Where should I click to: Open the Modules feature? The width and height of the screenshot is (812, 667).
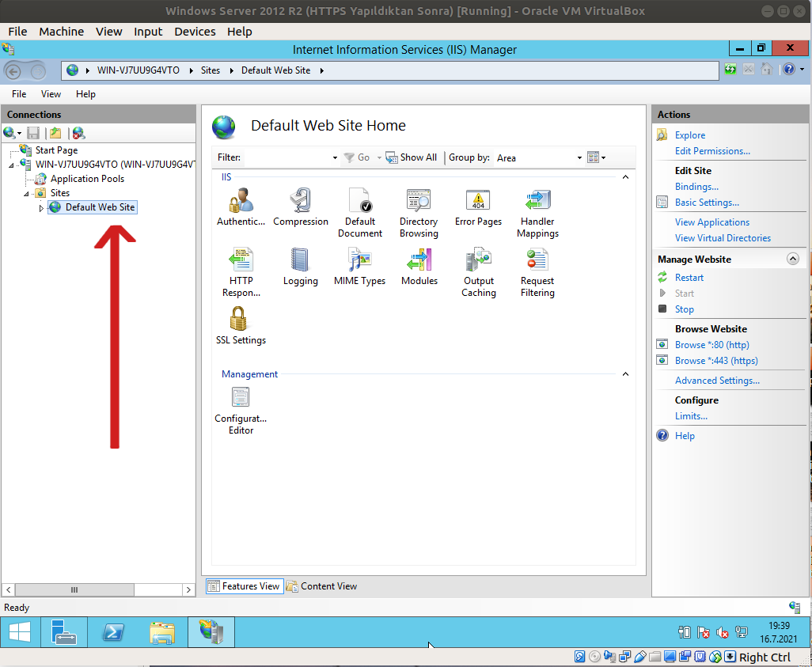[419, 267]
